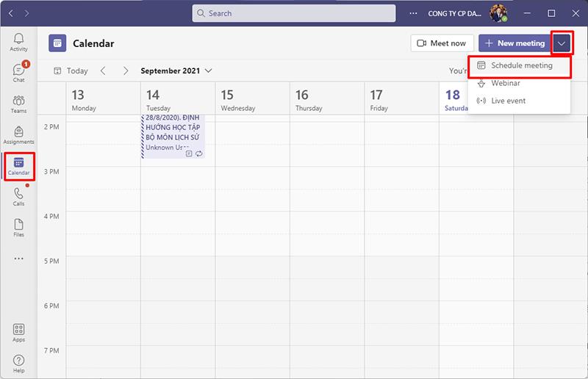Jump to Today in calendar

[71, 71]
